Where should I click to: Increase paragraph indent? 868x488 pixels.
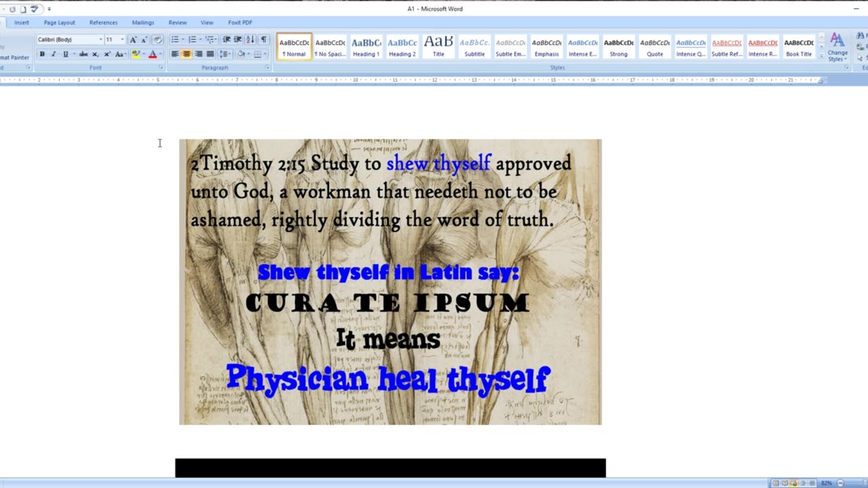238,40
